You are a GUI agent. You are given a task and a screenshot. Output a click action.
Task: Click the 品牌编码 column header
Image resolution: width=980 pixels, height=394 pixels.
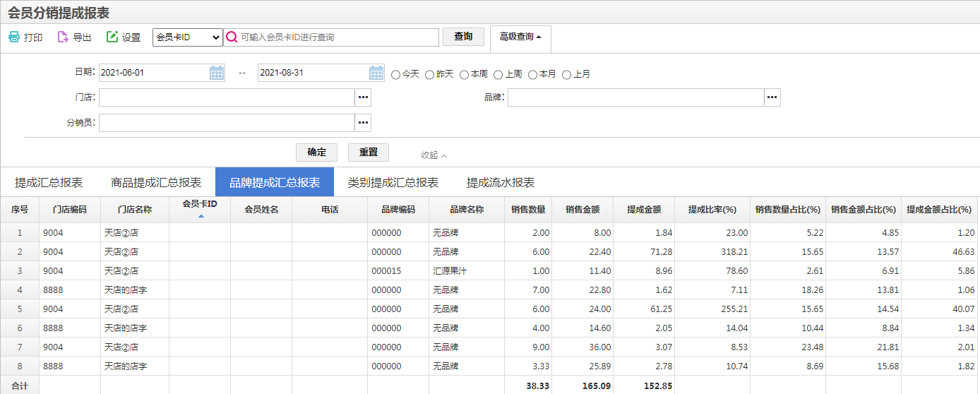pyautogui.click(x=398, y=210)
